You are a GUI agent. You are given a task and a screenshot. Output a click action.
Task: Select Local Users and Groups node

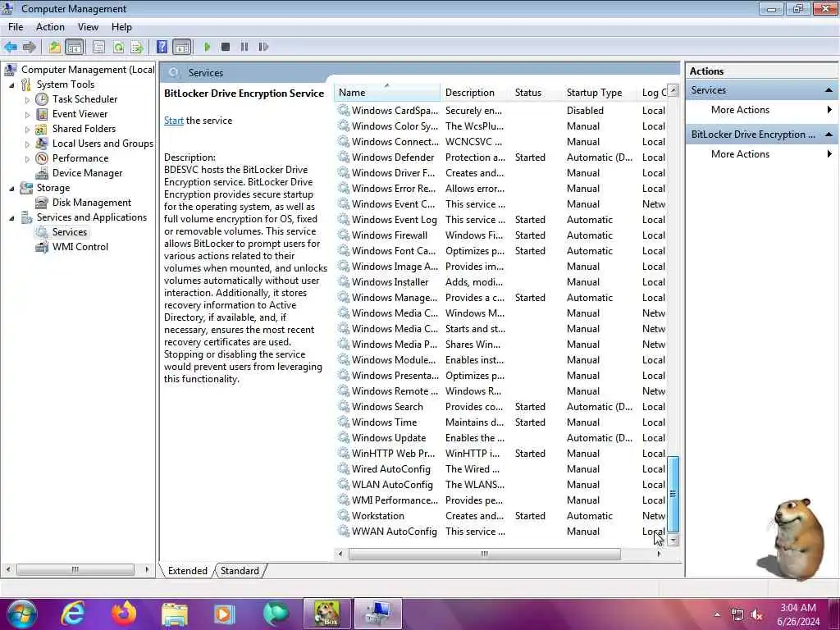[x=103, y=144]
